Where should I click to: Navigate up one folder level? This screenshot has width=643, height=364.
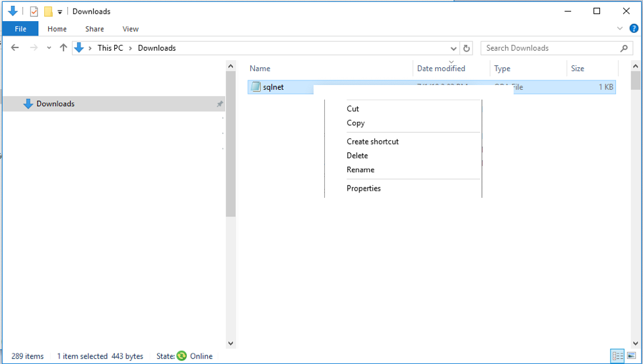click(63, 48)
